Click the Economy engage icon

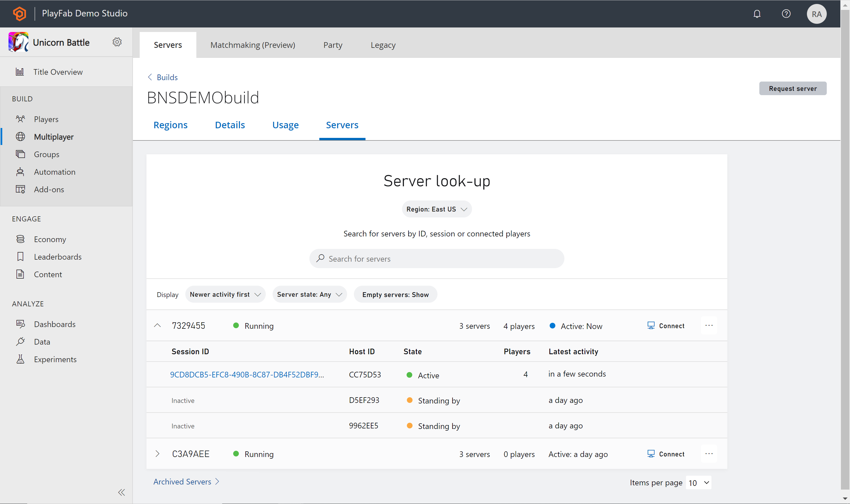[20, 239]
